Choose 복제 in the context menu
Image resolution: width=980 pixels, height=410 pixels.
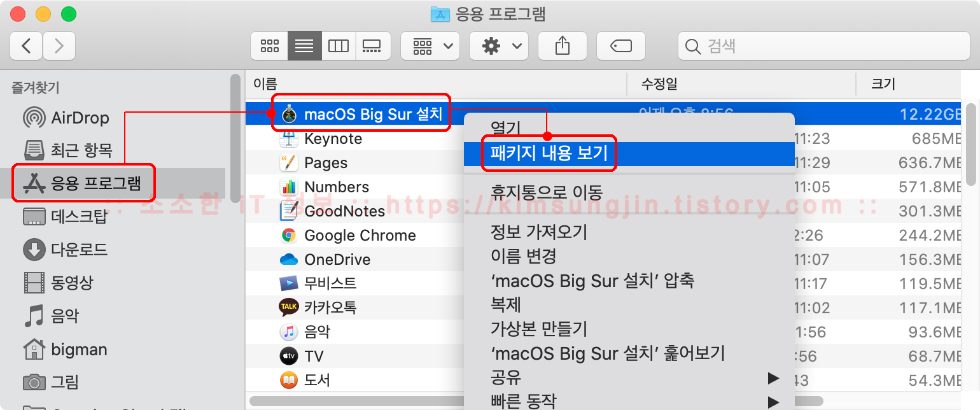(x=629, y=304)
